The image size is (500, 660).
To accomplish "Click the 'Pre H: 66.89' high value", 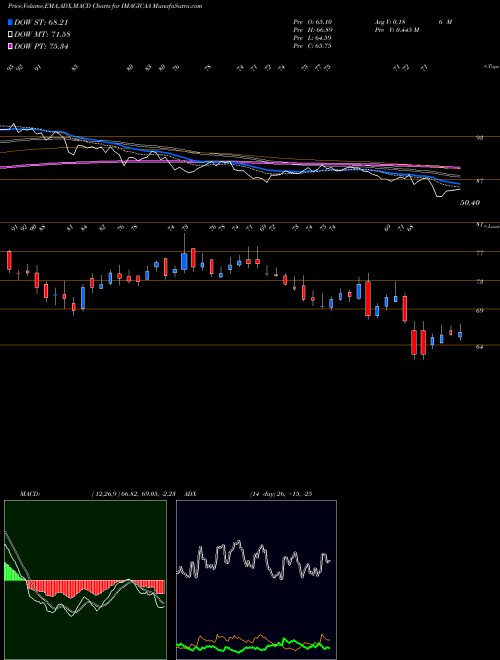I will click(312, 29).
